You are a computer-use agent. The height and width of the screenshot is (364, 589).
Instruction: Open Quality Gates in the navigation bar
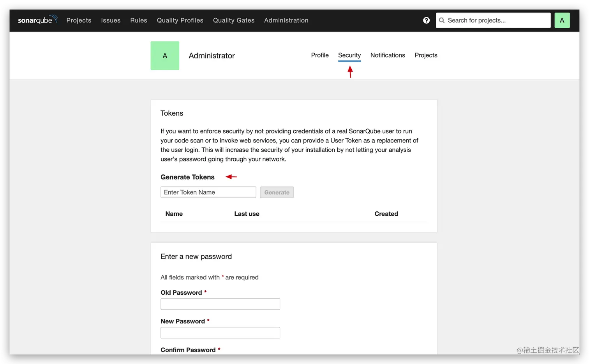(234, 20)
